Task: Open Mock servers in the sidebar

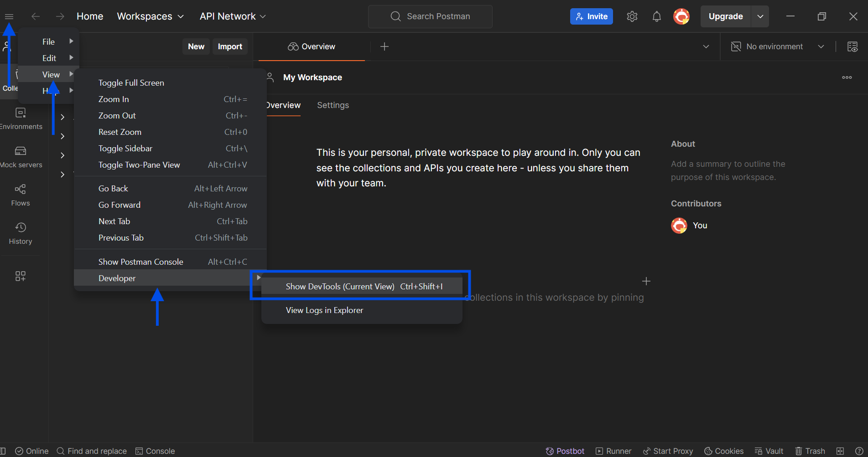Action: tap(21, 157)
